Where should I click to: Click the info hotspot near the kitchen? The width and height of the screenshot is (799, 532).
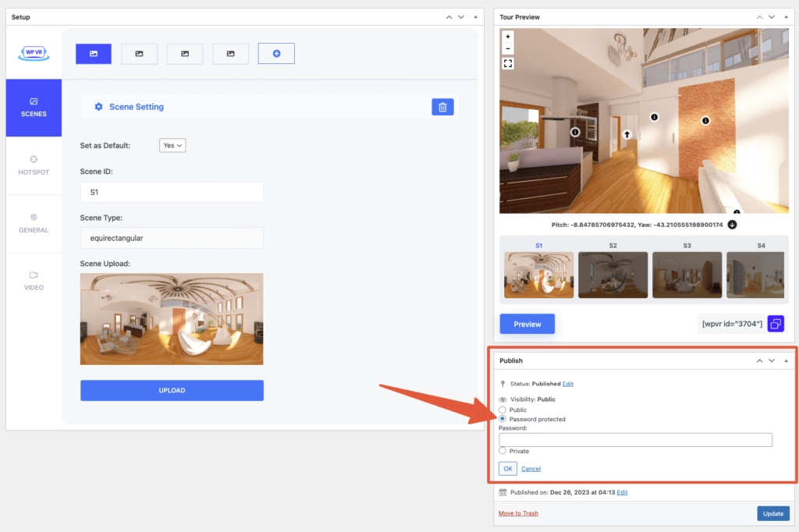[x=575, y=132]
